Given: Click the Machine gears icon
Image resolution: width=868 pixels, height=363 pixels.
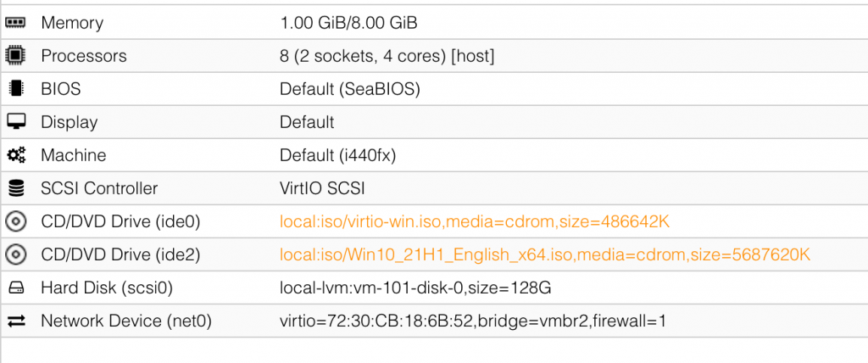Looking at the screenshot, I should [x=15, y=155].
